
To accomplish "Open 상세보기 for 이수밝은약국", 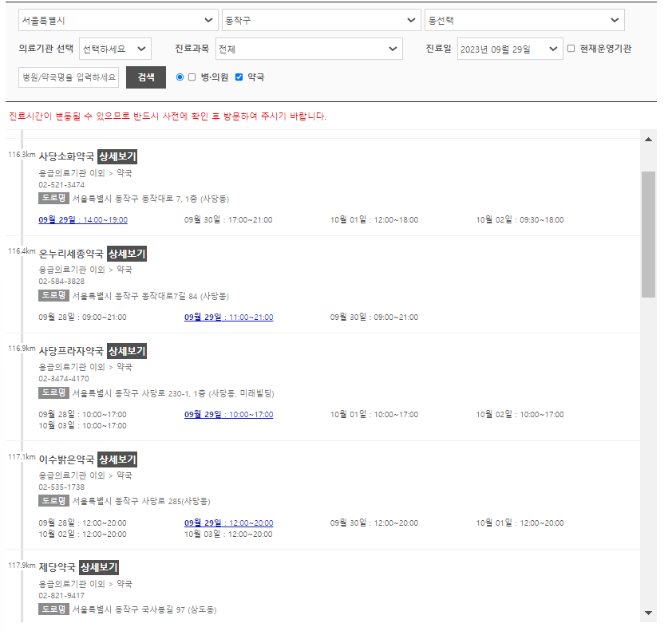I will click(x=117, y=459).
